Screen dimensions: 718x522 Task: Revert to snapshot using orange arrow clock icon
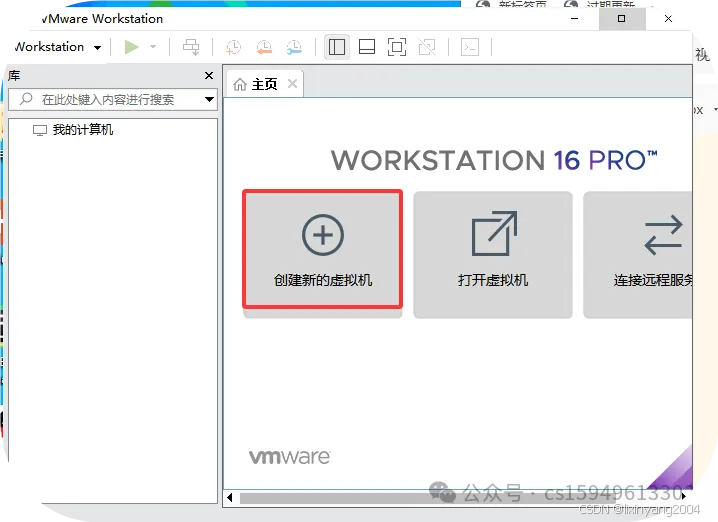click(264, 47)
